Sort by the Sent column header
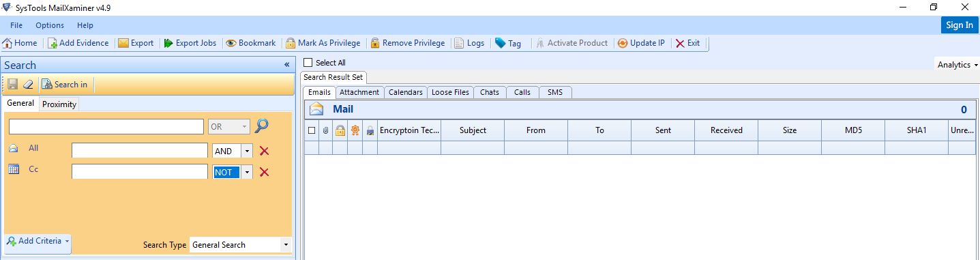 (x=663, y=130)
